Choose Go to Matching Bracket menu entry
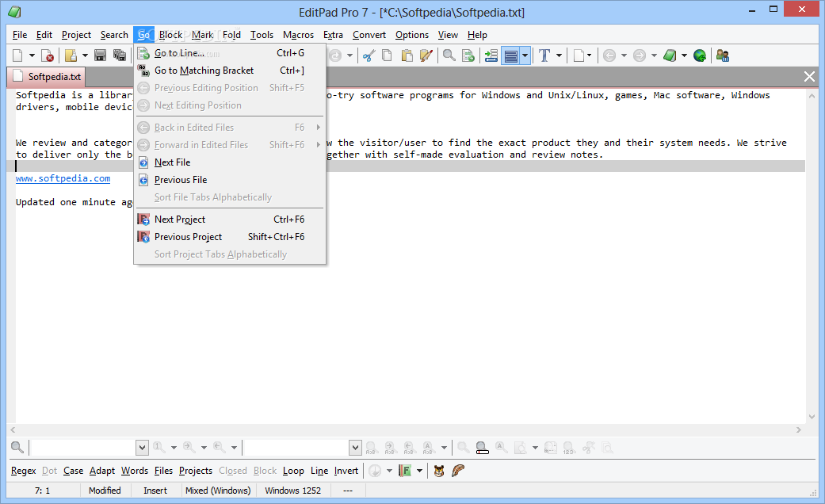Screen dimensions: 825x504 coord(230,71)
